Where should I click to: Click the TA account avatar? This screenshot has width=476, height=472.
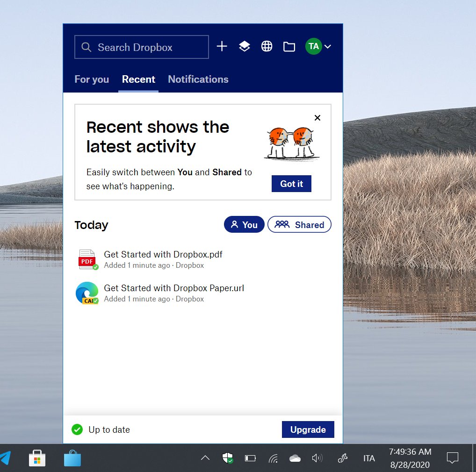tap(314, 46)
